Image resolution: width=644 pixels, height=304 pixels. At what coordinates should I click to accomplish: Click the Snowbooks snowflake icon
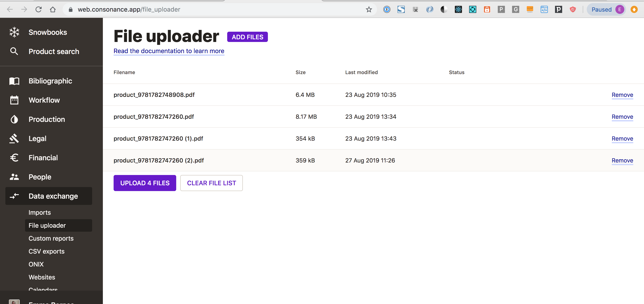[x=14, y=32]
